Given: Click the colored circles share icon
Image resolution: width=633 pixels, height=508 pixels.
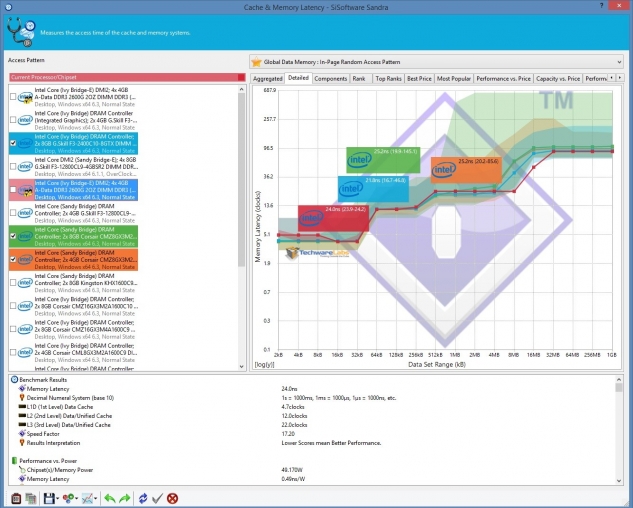Looking at the screenshot, I should 68,498.
